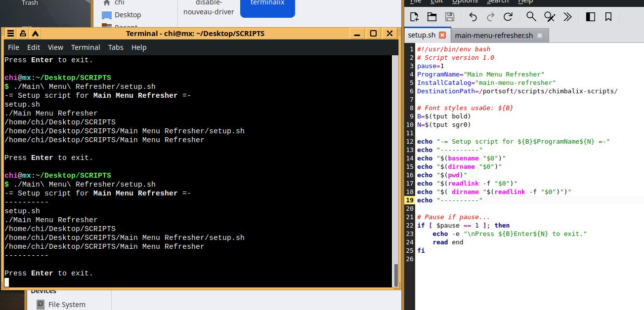Viewport: 644px width, 310px height.
Task: Open the terminal window menu icon in titlebar
Action: point(10,34)
